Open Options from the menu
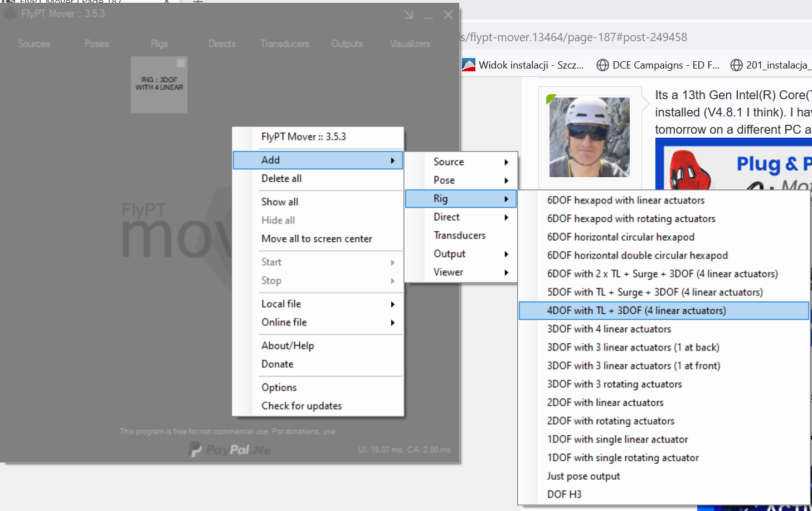 [318, 387]
